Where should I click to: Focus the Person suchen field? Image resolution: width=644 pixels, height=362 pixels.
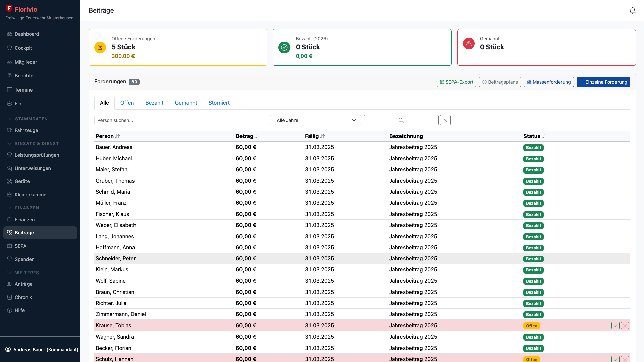[x=182, y=120]
